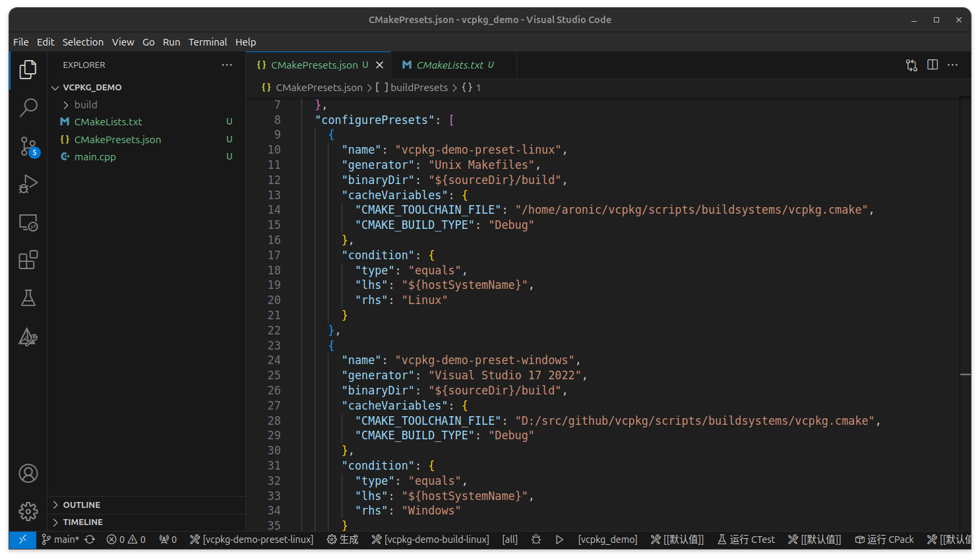Viewport: 980px width, 560px height.
Task: Open the Help menu
Action: pos(245,42)
